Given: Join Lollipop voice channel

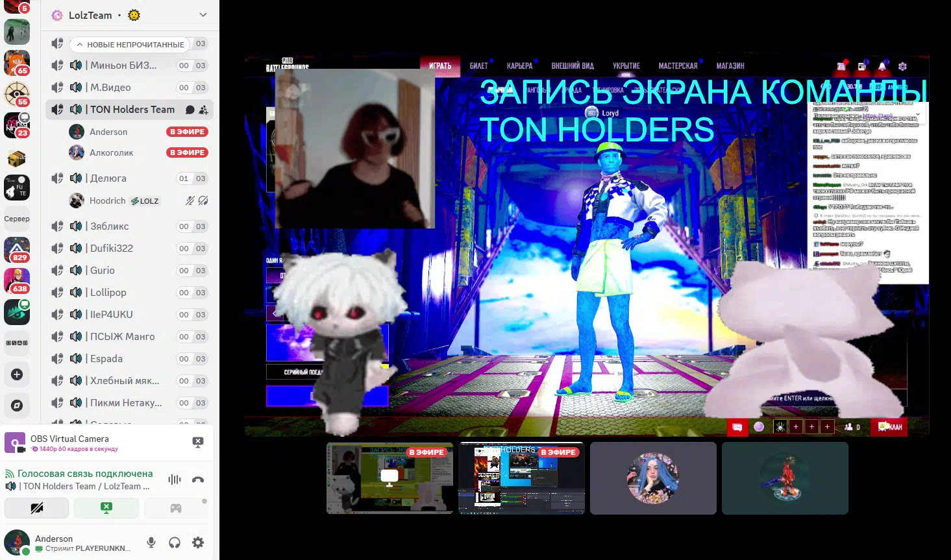Looking at the screenshot, I should click(x=129, y=293).
